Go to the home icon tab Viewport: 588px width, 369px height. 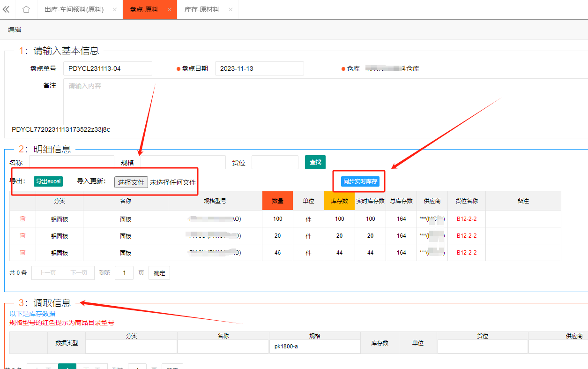[26, 9]
